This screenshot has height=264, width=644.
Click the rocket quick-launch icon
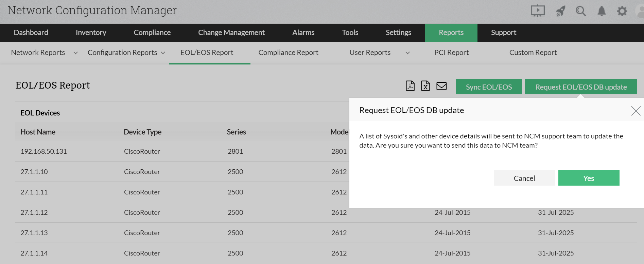[x=560, y=11]
